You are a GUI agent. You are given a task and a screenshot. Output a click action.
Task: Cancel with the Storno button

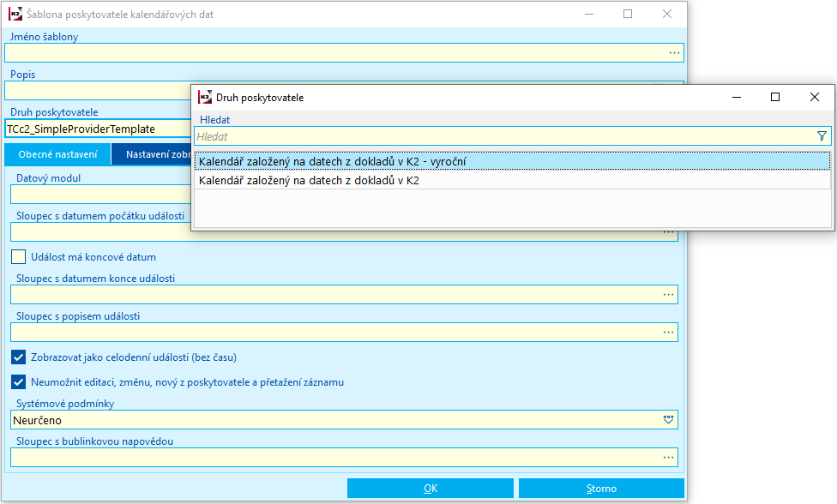coord(601,488)
